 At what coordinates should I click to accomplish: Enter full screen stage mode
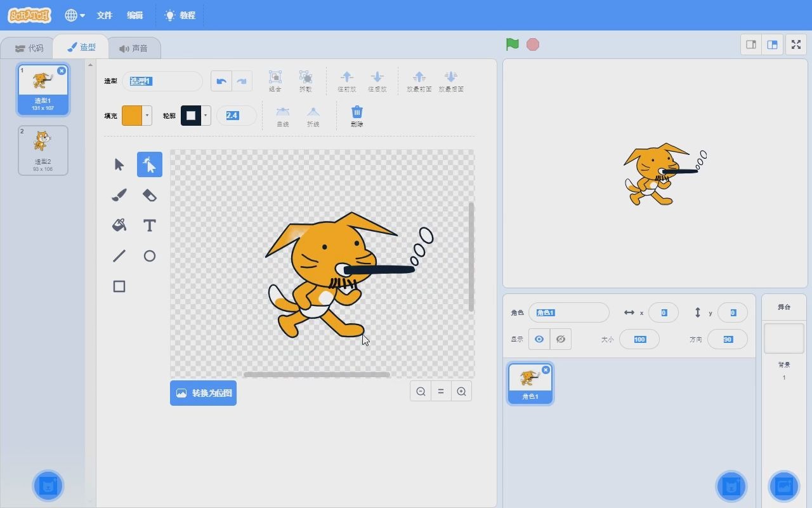(796, 44)
